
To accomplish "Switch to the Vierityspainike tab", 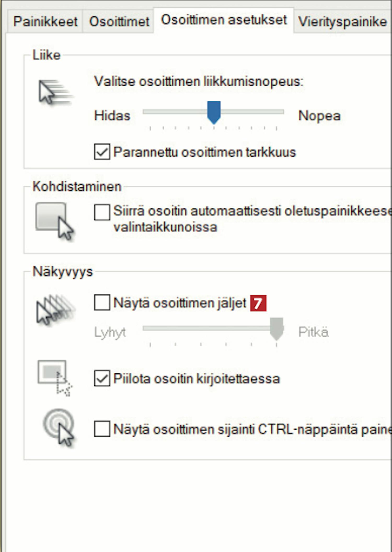I will (x=343, y=21).
